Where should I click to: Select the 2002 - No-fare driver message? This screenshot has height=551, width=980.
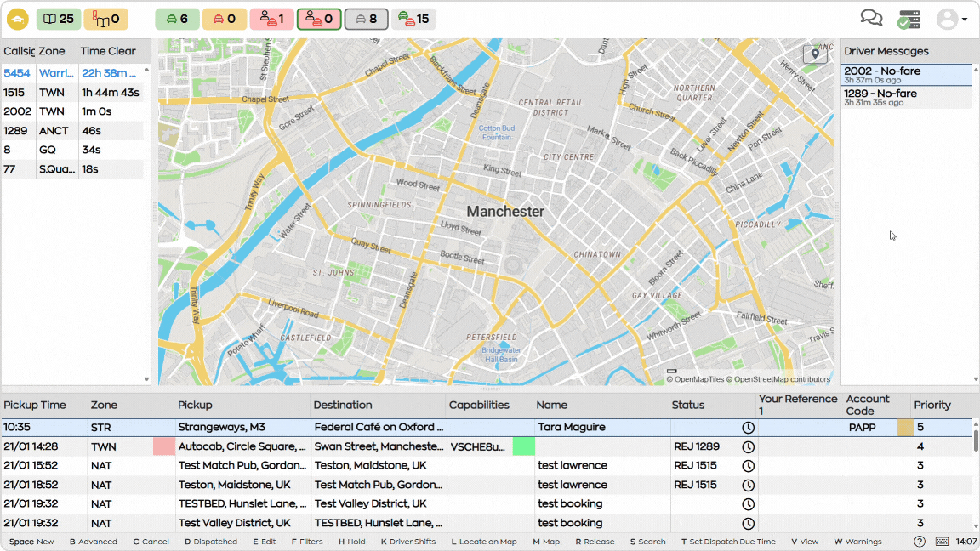(x=906, y=74)
